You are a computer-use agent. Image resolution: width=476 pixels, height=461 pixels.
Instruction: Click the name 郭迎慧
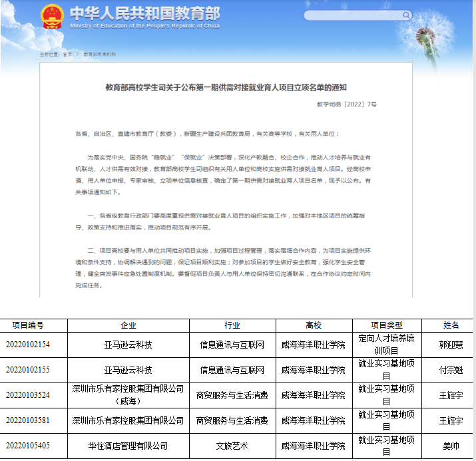click(451, 345)
